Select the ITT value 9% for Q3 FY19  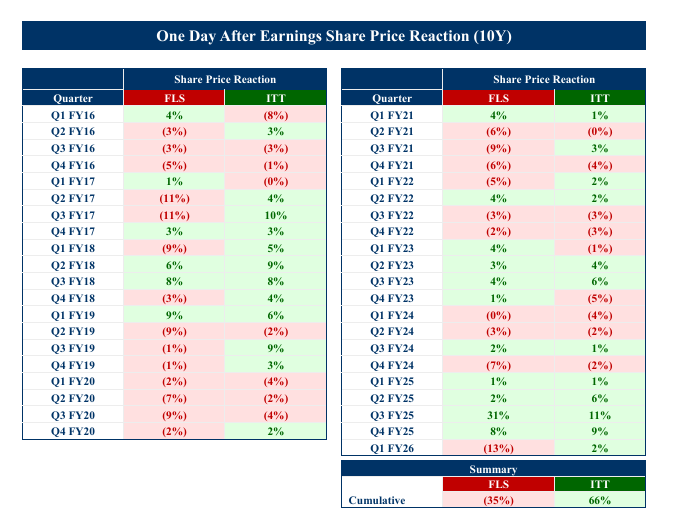point(276,348)
